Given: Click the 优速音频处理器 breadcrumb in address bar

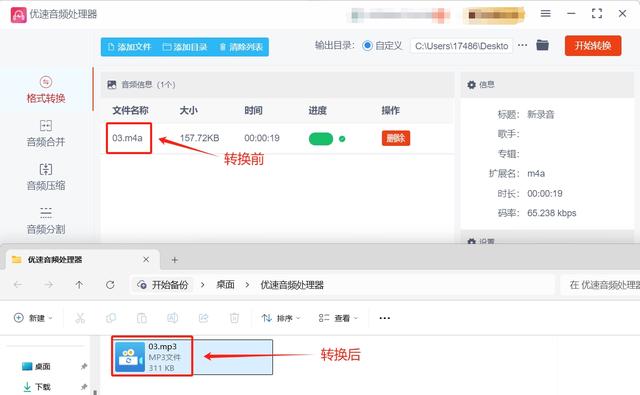Looking at the screenshot, I should click(x=292, y=285).
